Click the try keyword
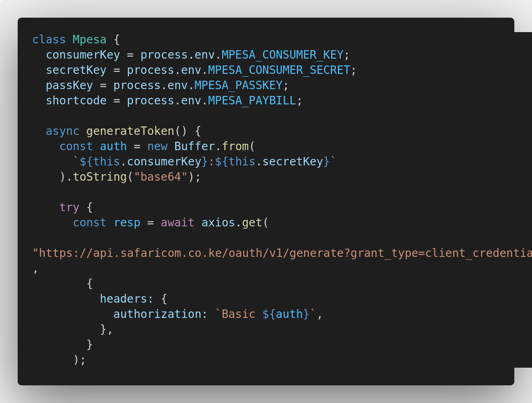Image resolution: width=532 pixels, height=403 pixels. coord(69,208)
